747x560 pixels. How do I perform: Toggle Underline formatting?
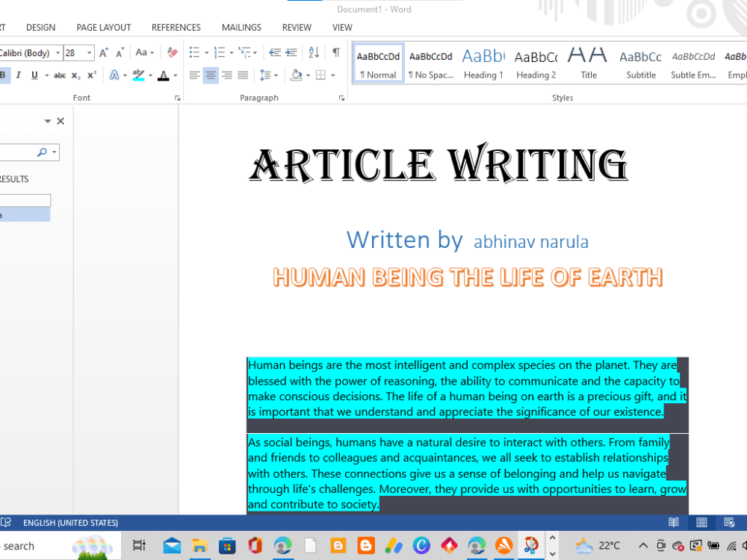[x=34, y=75]
